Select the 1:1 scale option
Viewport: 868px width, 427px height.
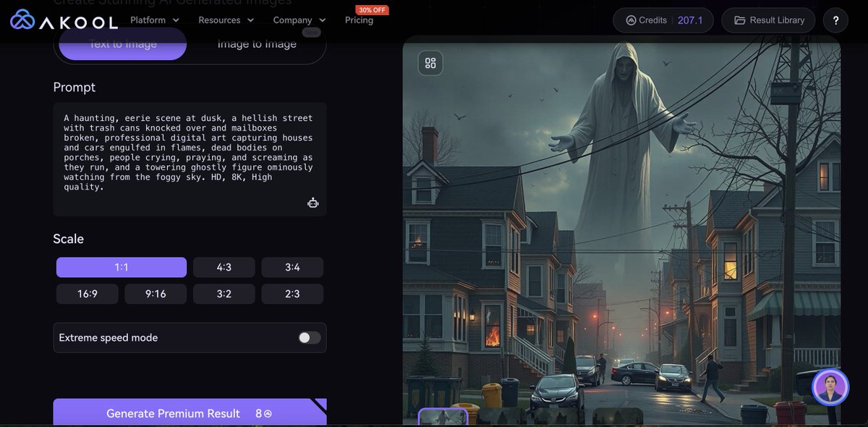tap(122, 267)
